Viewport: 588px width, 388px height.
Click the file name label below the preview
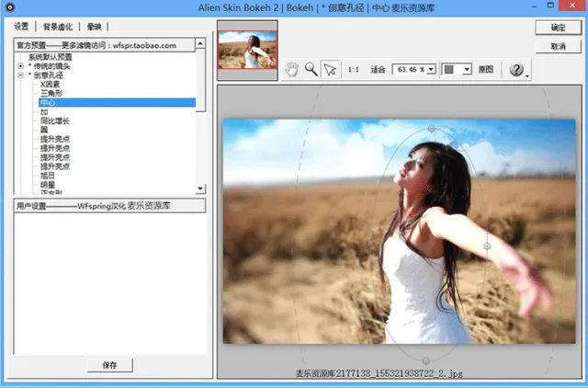[379, 373]
